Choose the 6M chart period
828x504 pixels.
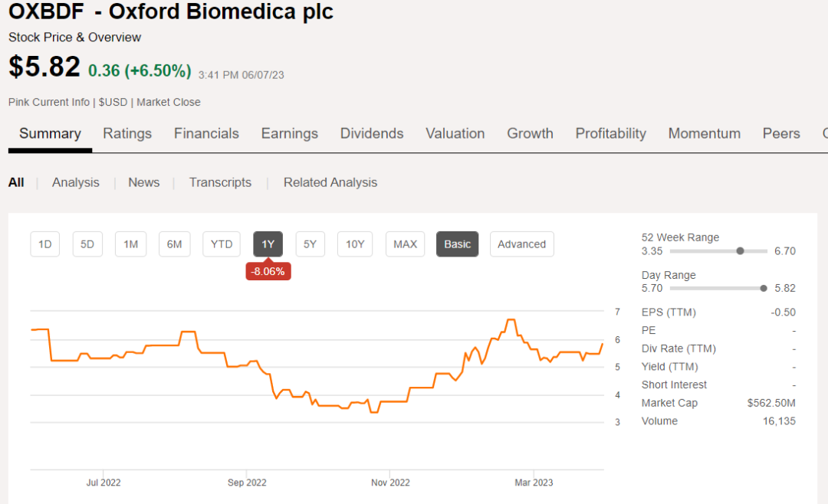(175, 244)
